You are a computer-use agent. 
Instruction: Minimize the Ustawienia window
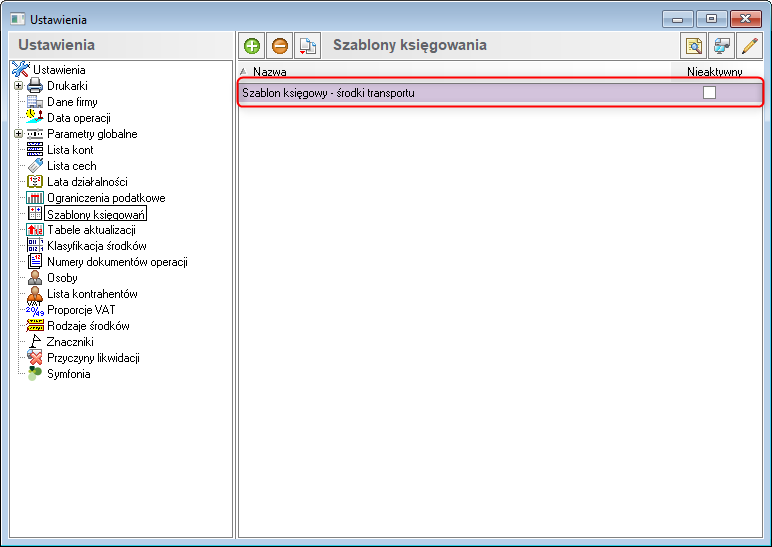click(677, 19)
